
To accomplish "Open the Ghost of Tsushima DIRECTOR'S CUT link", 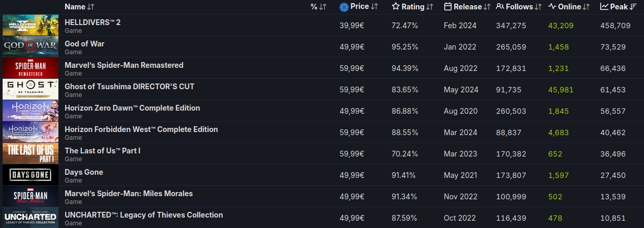I will 129,87.
